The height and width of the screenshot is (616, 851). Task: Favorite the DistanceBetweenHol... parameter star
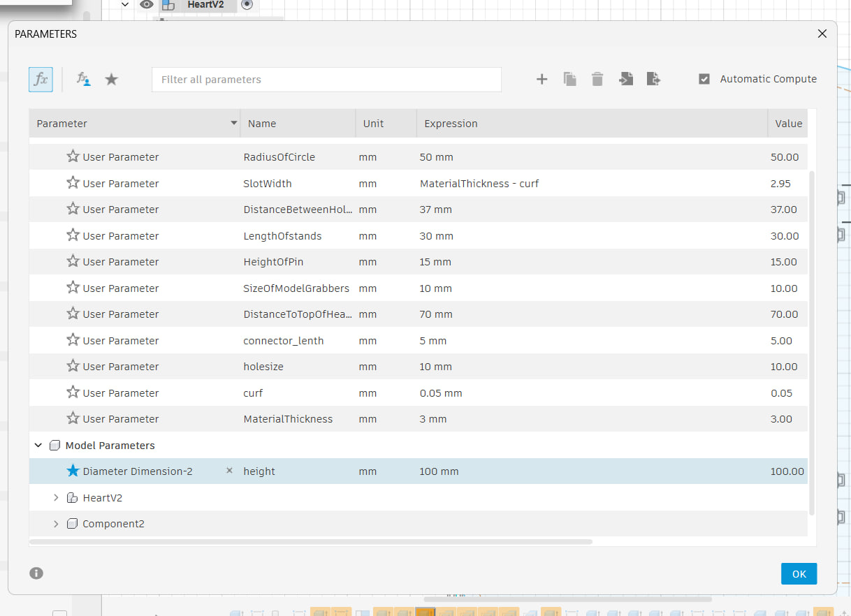[x=73, y=209]
